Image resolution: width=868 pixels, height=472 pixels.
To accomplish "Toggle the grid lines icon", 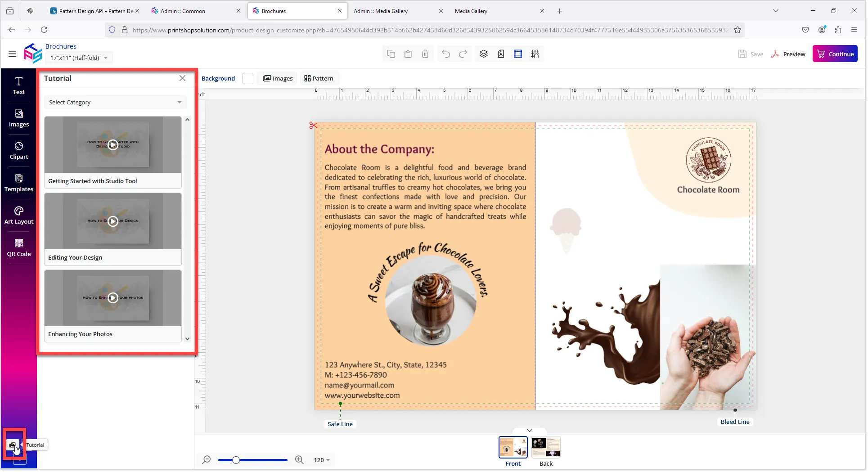I will click(535, 54).
